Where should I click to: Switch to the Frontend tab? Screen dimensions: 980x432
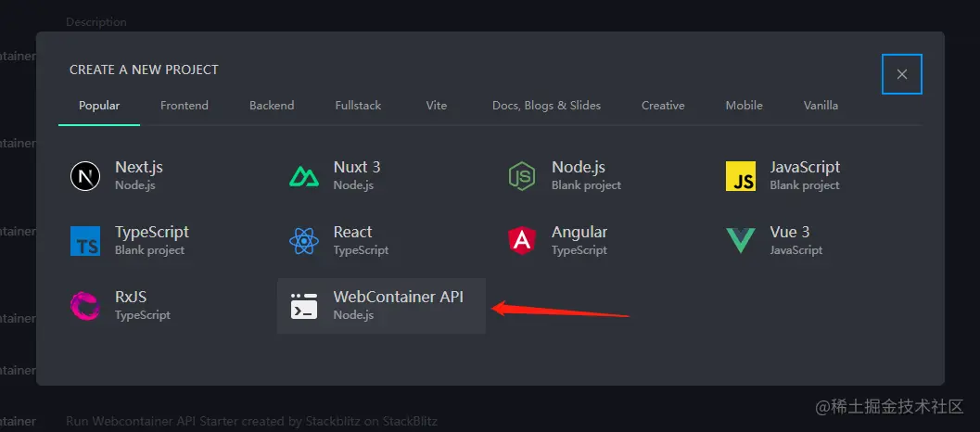point(185,106)
